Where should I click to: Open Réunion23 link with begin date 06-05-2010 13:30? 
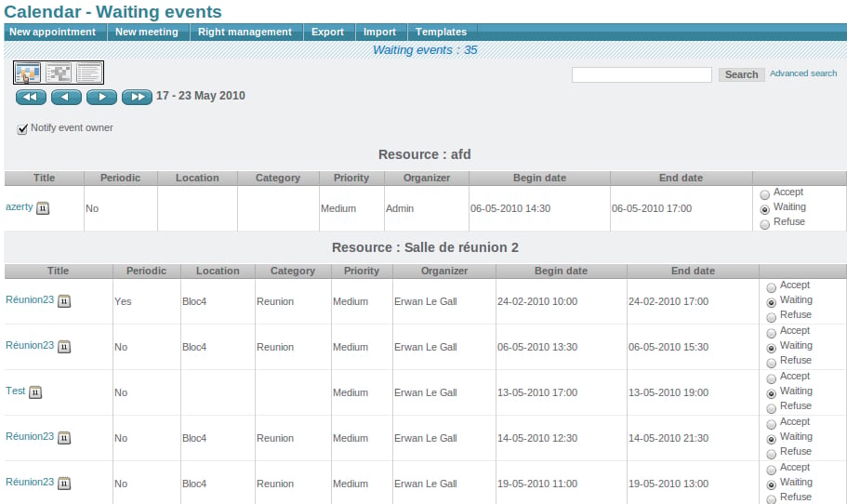(30, 345)
